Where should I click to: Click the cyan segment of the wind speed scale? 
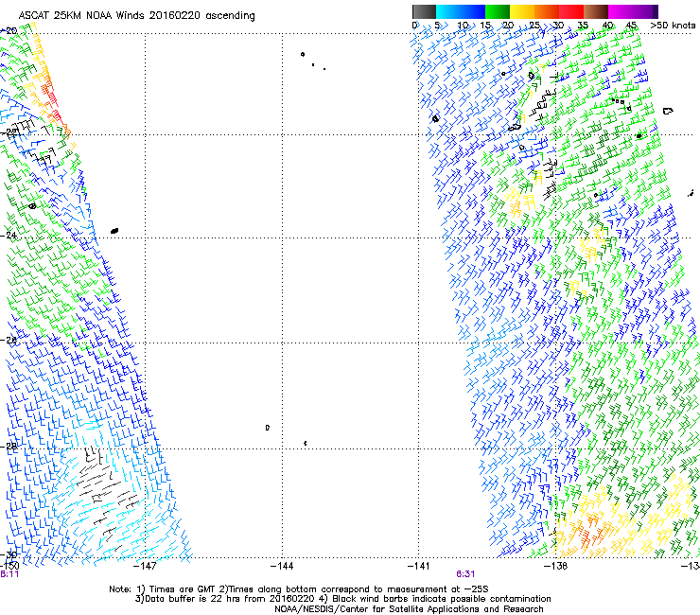[447, 11]
